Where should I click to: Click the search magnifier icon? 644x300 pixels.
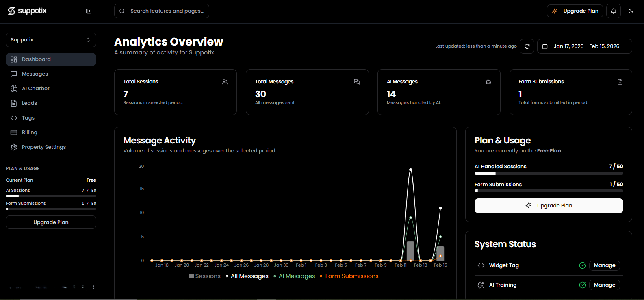point(122,11)
